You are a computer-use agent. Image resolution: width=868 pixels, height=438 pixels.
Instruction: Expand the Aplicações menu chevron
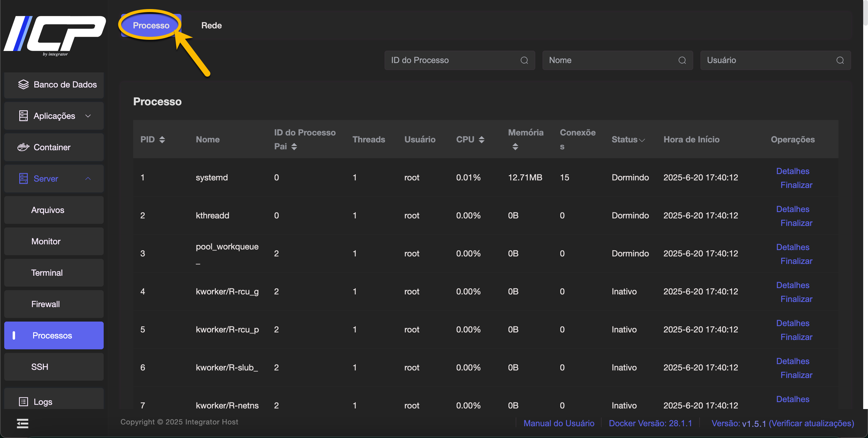click(x=88, y=116)
